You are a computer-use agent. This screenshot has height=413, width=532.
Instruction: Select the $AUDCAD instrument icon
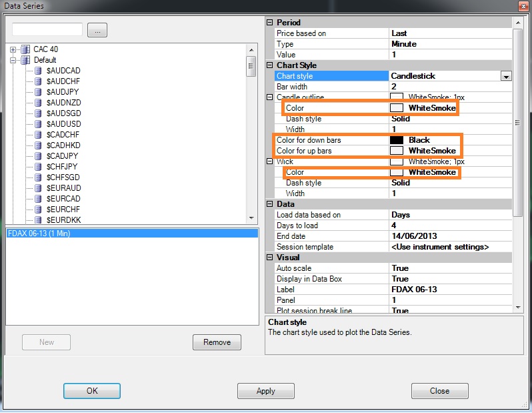pyautogui.click(x=39, y=71)
